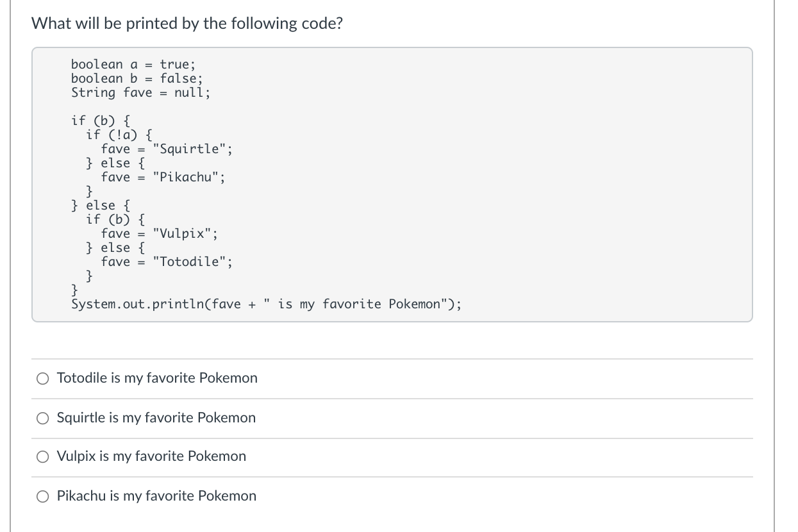
Task: Click the String fave declaration line
Action: [140, 92]
